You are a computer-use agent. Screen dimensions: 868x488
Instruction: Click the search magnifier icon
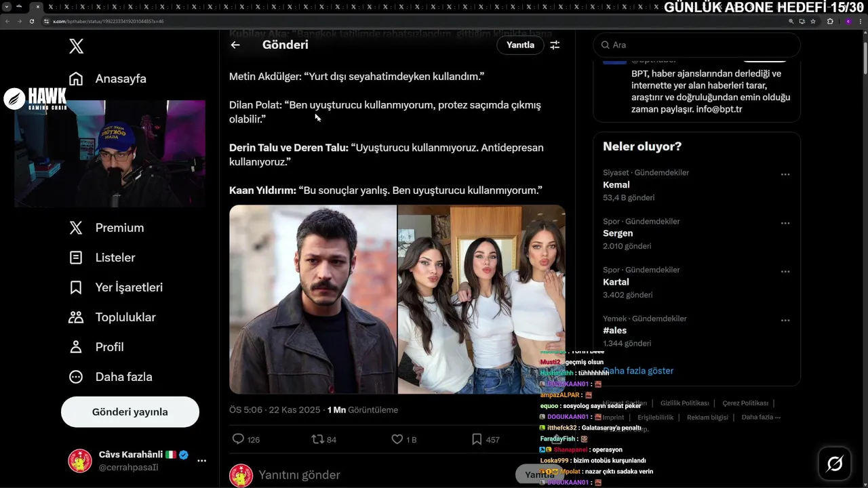[605, 45]
